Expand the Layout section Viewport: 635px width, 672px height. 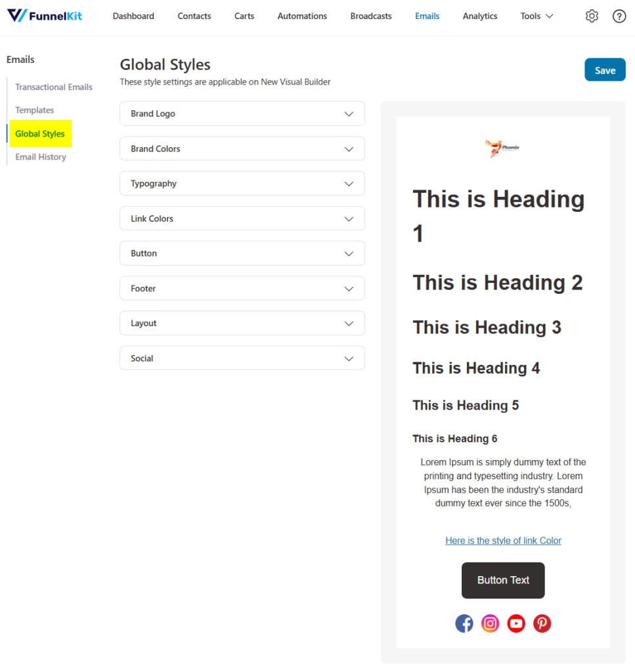pos(242,323)
